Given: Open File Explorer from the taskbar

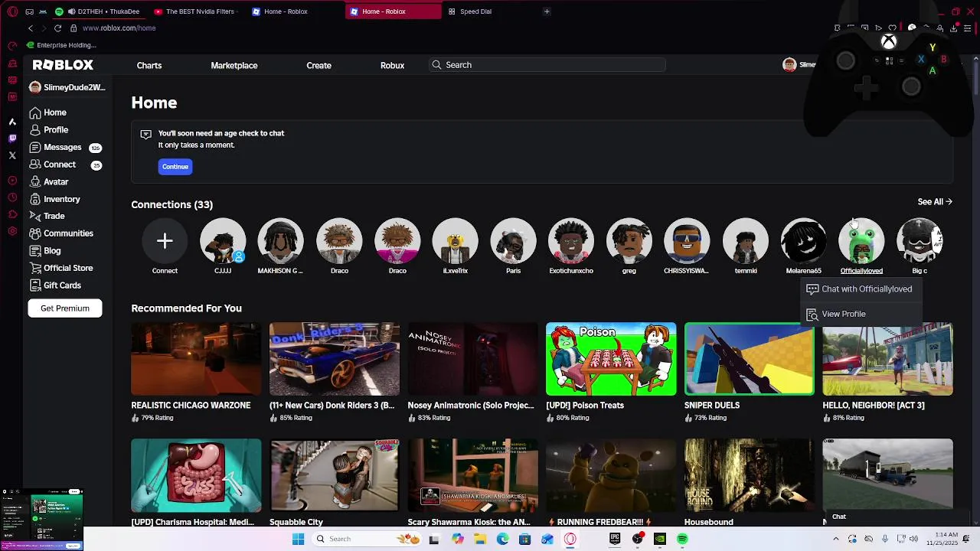Looking at the screenshot, I should pos(480,539).
